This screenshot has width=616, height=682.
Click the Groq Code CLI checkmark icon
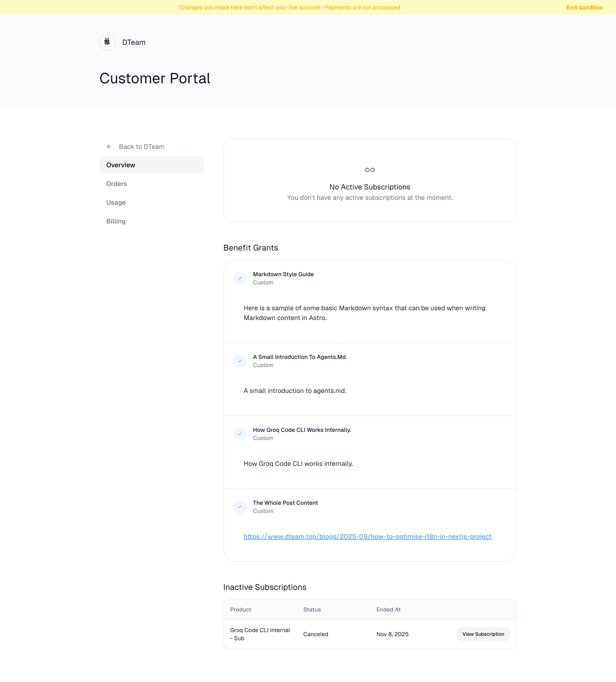240,434
